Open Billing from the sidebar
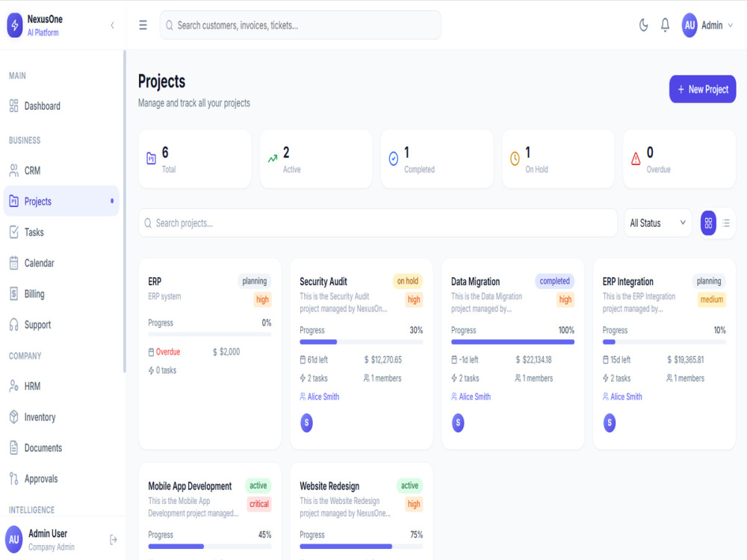Screen dimensions: 747x560 (61, 293)
